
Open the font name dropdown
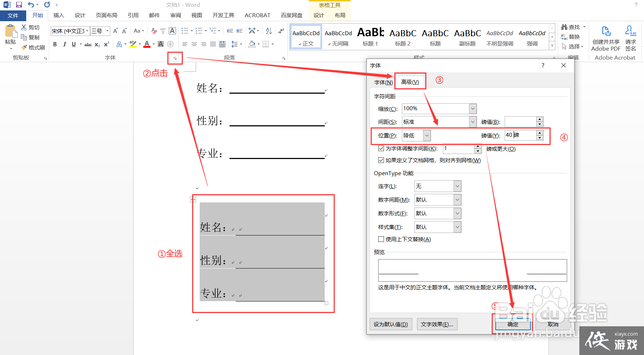point(87,31)
